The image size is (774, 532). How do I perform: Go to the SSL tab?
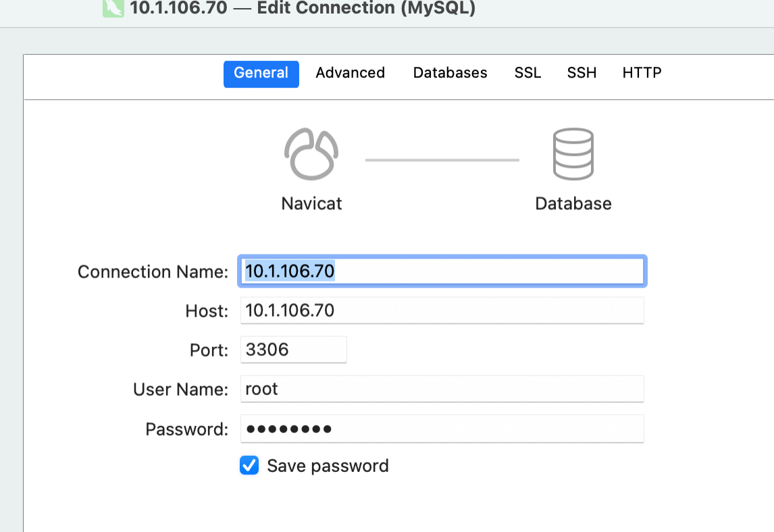(527, 73)
